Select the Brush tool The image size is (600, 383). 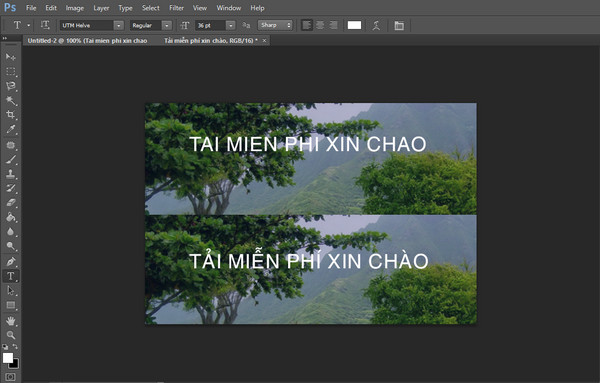click(10, 159)
